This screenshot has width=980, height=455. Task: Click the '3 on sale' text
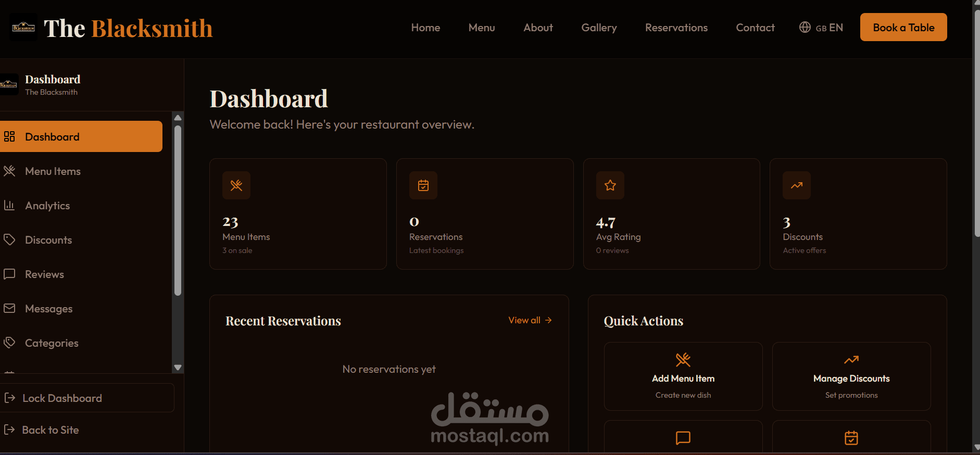coord(237,250)
